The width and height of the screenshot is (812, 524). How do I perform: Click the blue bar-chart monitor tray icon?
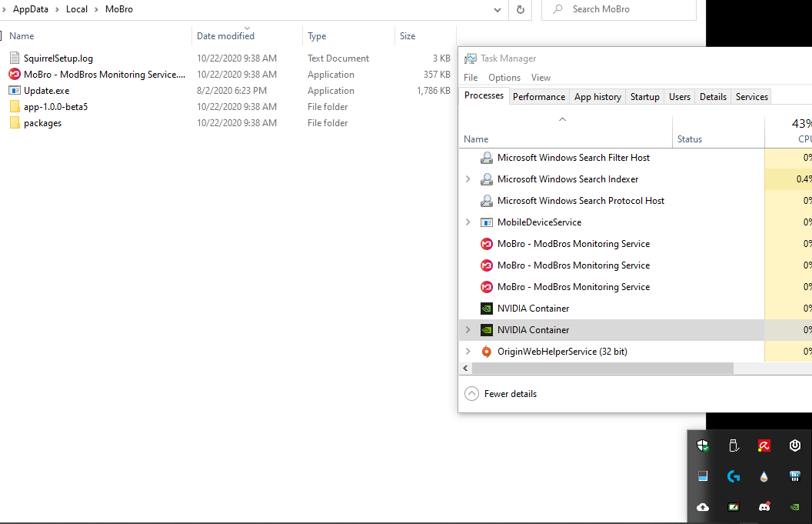[795, 476]
